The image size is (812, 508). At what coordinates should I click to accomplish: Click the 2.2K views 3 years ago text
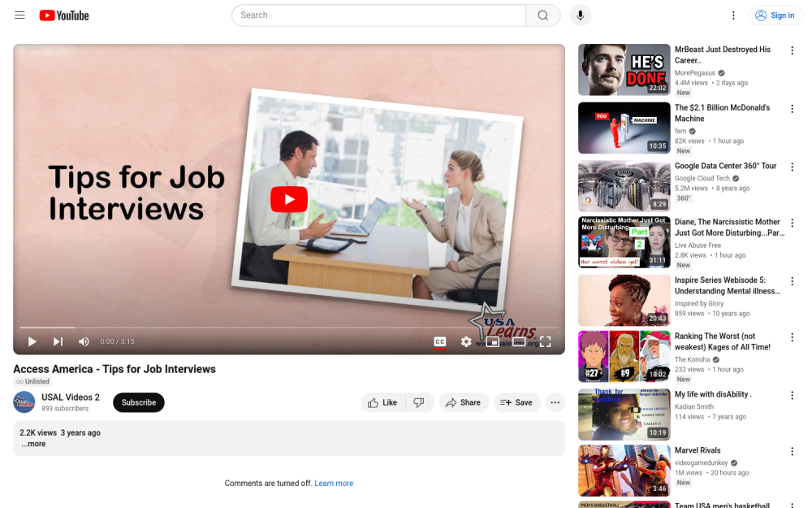pyautogui.click(x=60, y=433)
